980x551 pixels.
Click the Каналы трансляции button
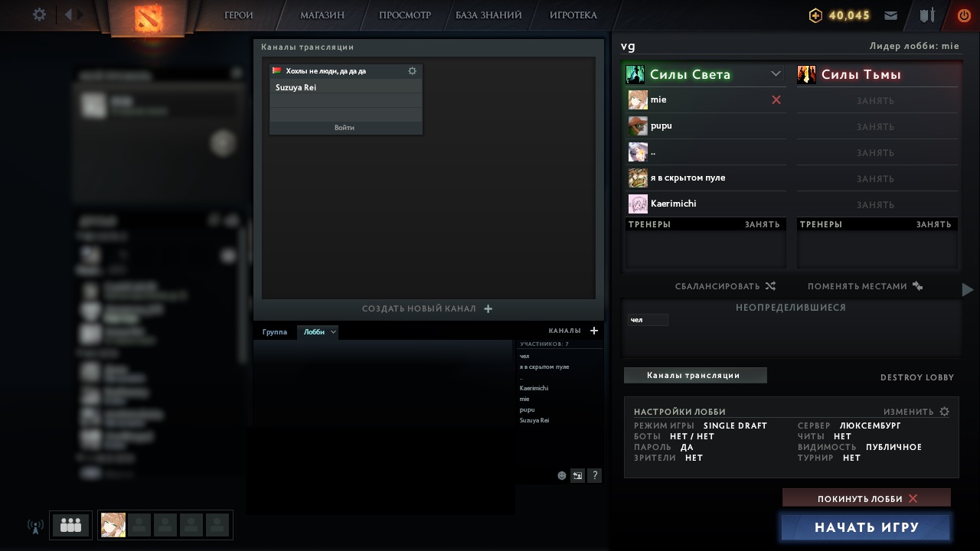click(695, 376)
